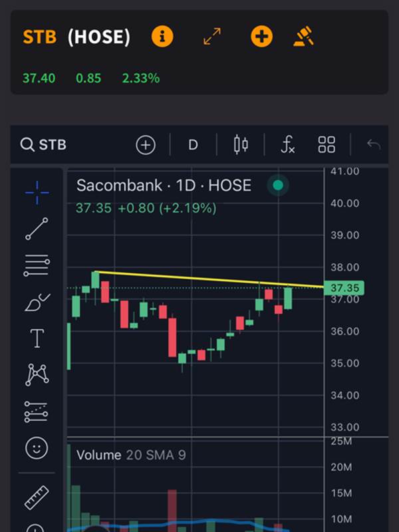
Task: Open the Fibonacci horizontal lines tool
Action: point(37,265)
